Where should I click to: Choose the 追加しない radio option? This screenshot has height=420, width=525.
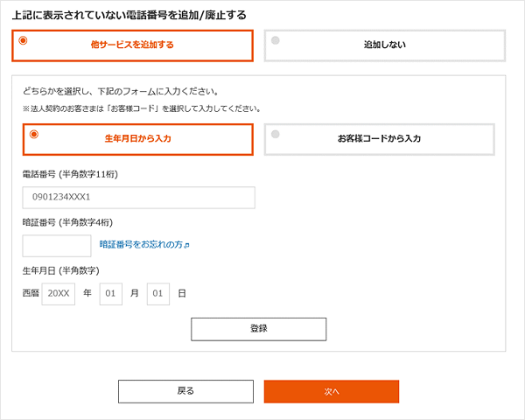pos(385,45)
